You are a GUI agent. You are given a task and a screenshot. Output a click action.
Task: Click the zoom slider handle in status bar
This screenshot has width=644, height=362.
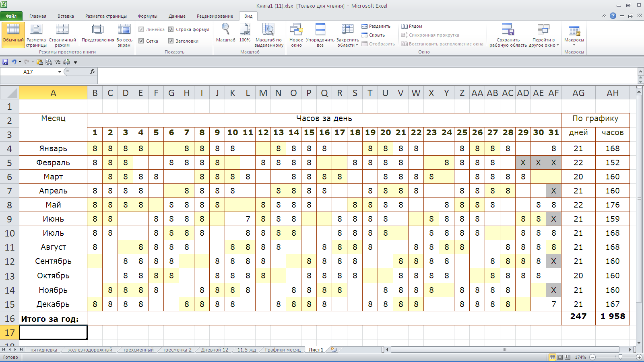[620, 357]
